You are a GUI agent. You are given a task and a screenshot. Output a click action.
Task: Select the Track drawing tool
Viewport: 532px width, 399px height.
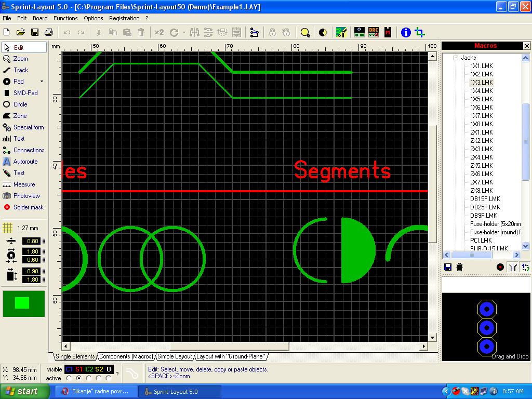click(21, 70)
